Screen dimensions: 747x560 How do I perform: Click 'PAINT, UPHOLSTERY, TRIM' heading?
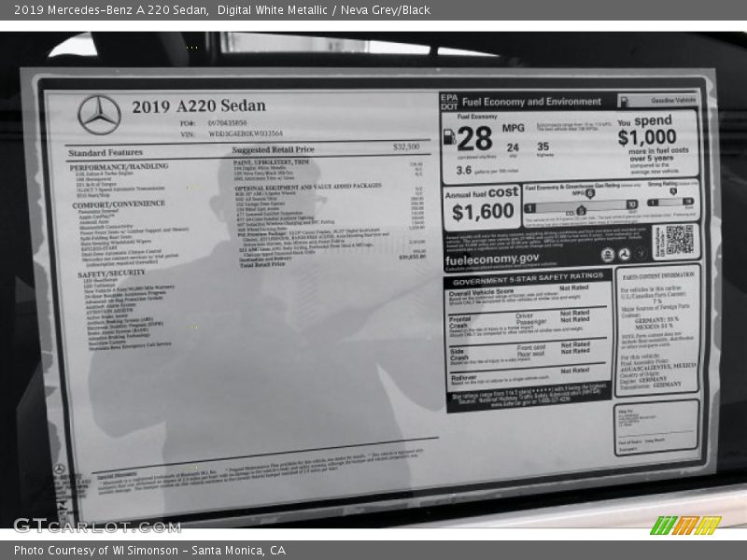271,162
